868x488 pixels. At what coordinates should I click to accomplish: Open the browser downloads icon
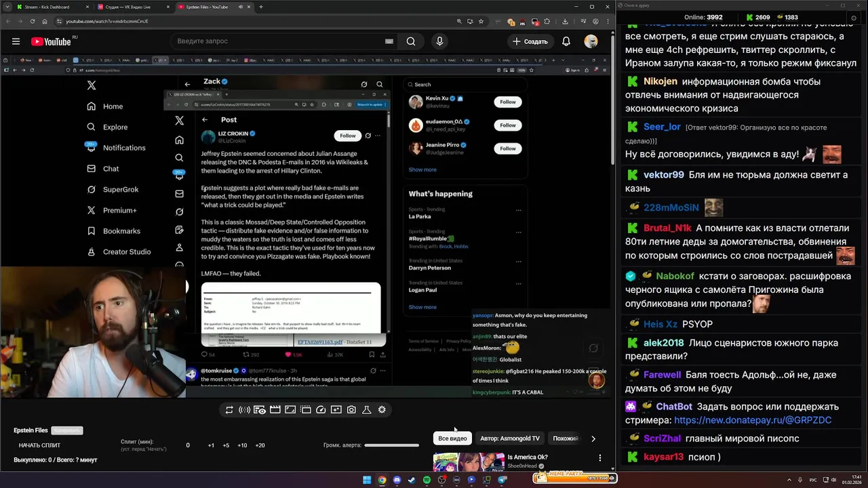coord(565,21)
